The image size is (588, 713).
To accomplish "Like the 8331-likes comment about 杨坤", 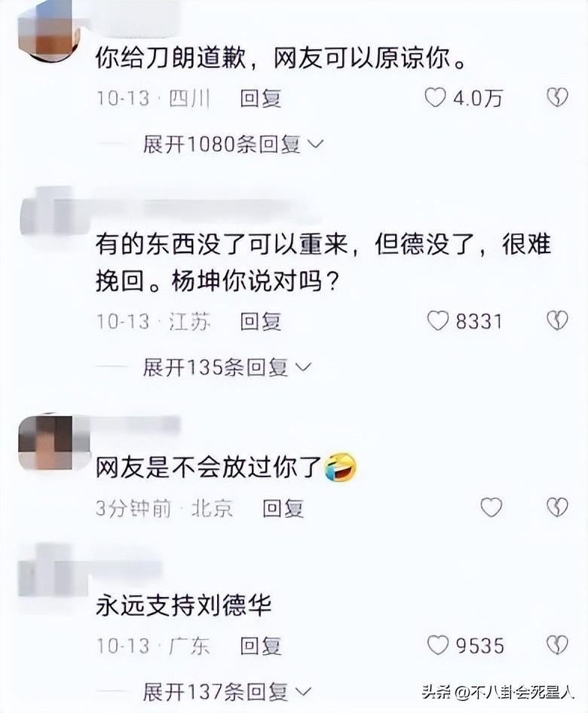I will point(438,321).
